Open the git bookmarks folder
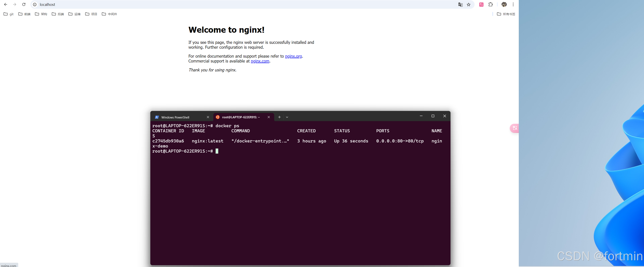Image resolution: width=644 pixels, height=267 pixels. (x=9, y=14)
